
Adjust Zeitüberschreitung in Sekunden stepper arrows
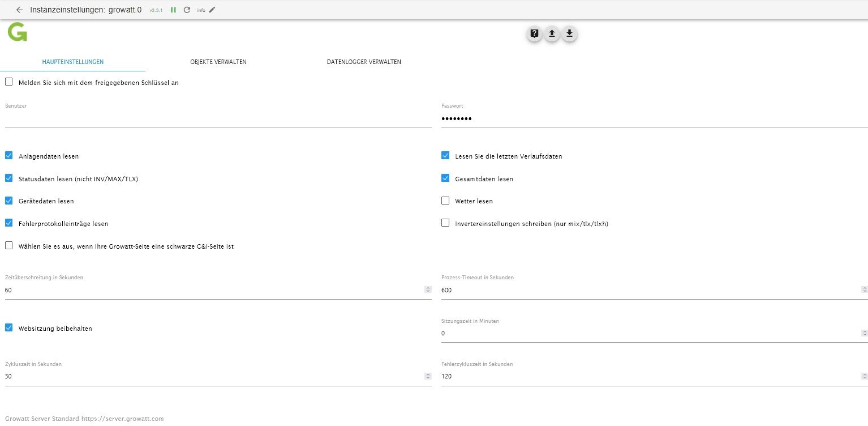coord(428,290)
